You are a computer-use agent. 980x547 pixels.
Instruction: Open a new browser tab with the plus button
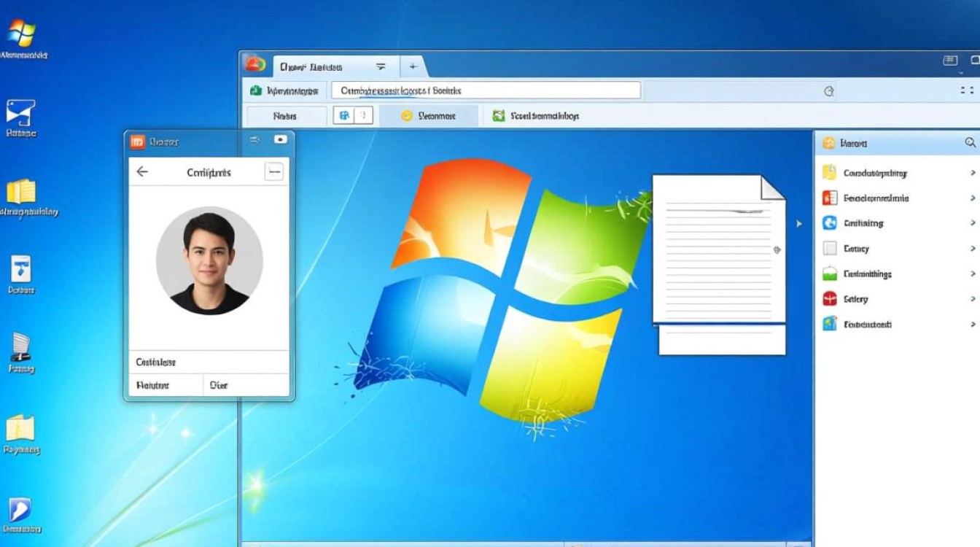point(413,66)
